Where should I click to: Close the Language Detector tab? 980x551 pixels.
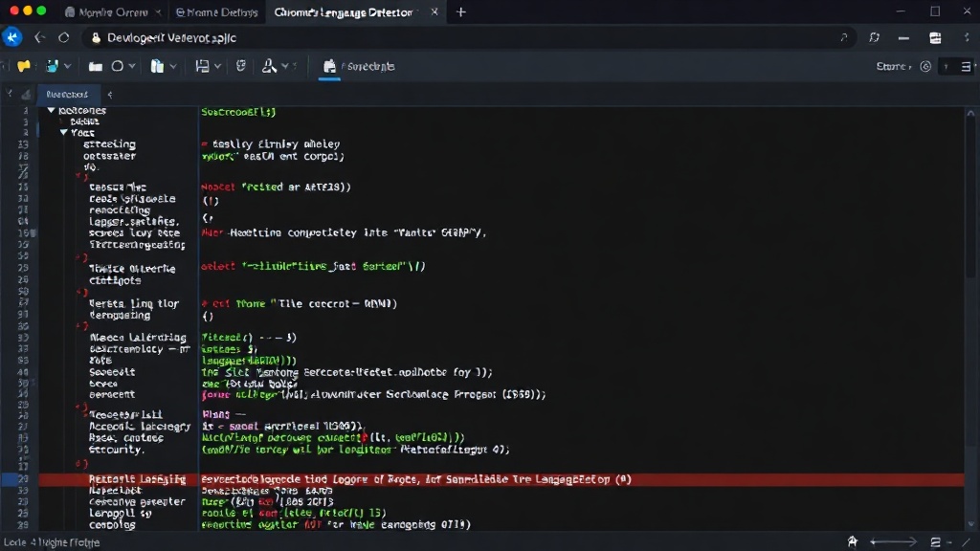tap(434, 11)
